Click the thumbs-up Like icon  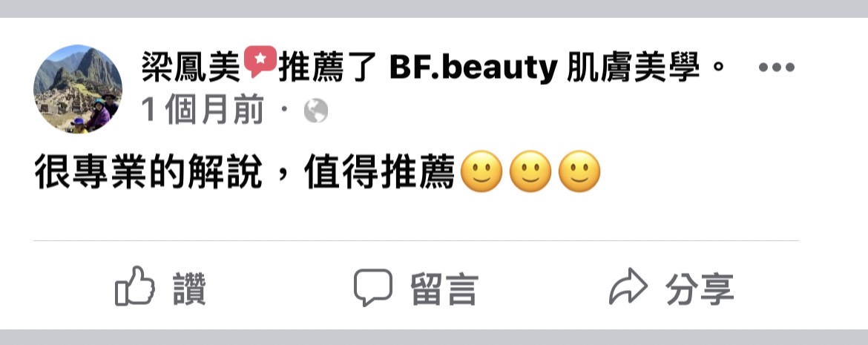click(135, 286)
